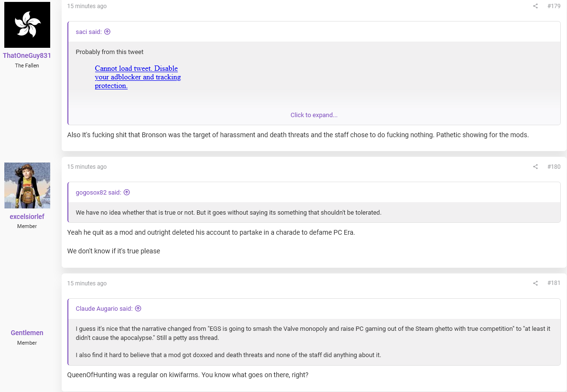The image size is (567, 392).
Task: Open ThatOneGuy831's avatar image
Action: 27,24
